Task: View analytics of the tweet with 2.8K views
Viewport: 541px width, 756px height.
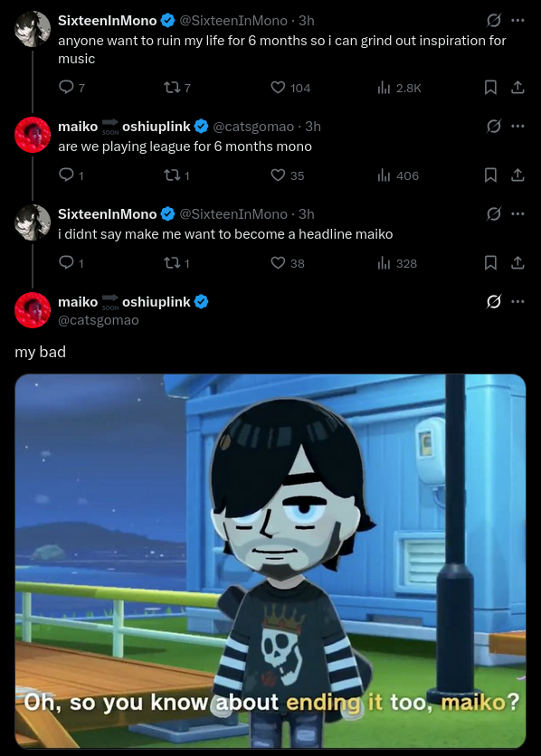Action: click(384, 88)
